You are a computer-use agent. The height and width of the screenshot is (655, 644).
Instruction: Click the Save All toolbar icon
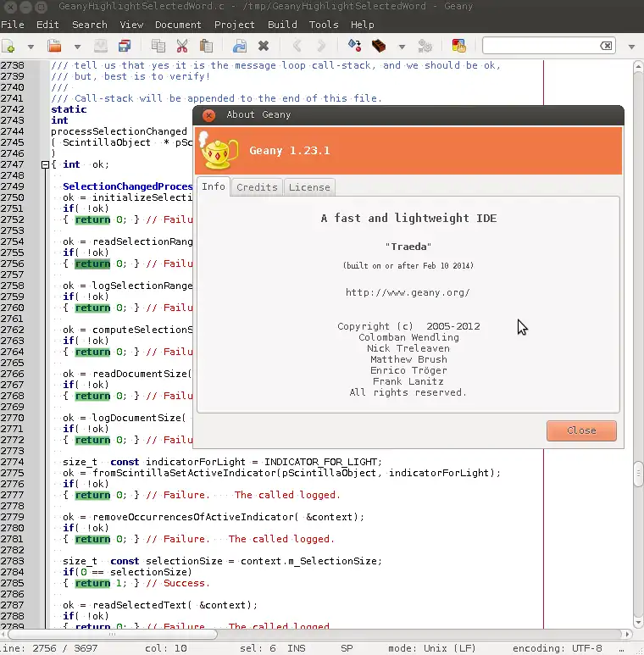tap(125, 47)
